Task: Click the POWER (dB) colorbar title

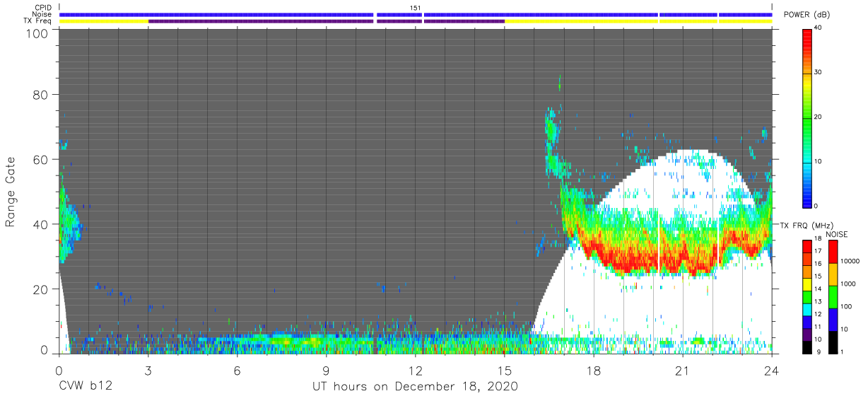Action: pos(807,15)
